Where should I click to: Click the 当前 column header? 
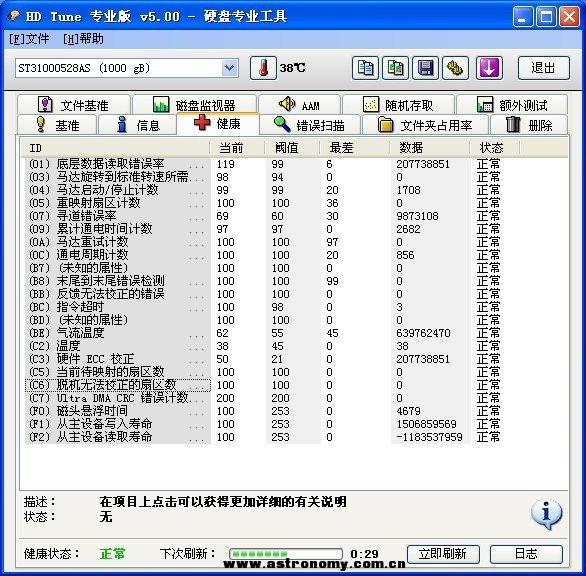click(237, 148)
